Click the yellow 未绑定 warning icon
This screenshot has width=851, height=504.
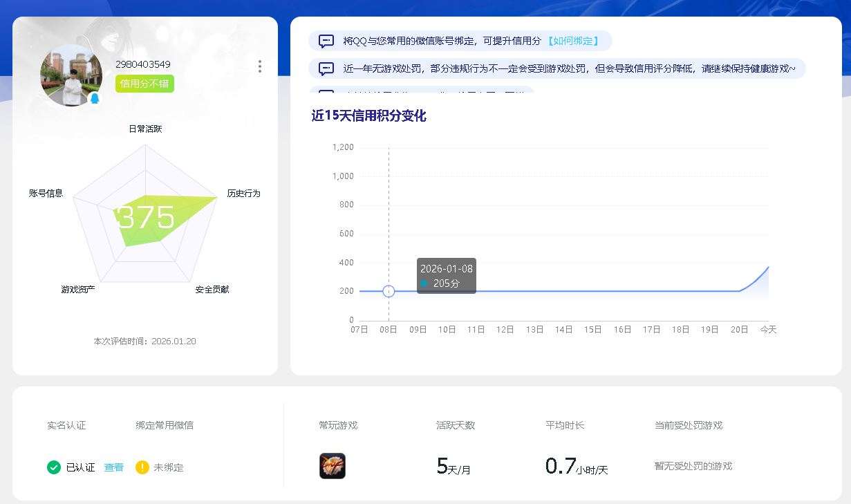coord(142,467)
